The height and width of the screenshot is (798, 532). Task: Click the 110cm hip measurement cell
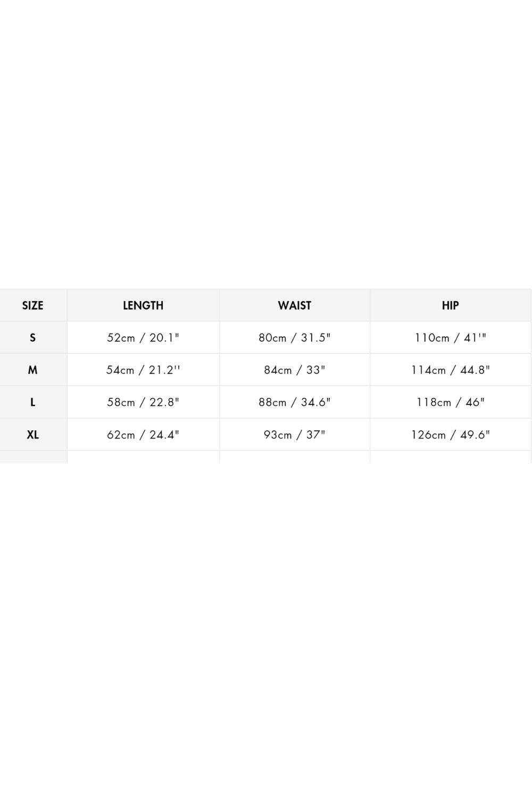450,338
